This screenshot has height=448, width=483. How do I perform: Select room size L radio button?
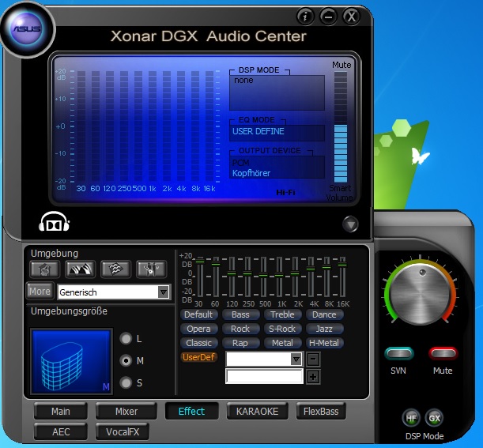tap(126, 338)
